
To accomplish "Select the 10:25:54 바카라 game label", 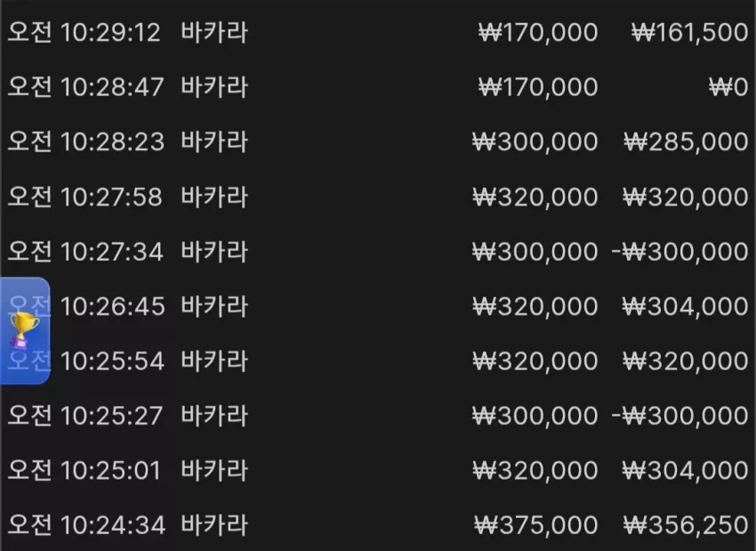I will [x=214, y=361].
